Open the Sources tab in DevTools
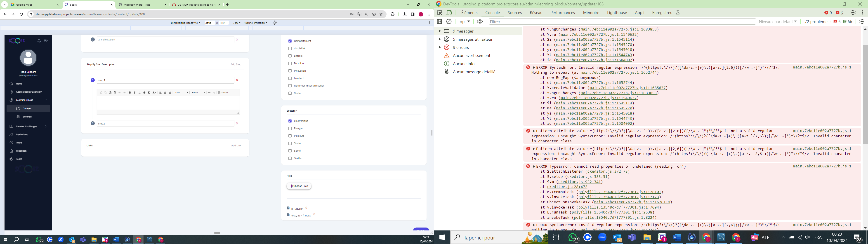868x244 pixels. 514,13
